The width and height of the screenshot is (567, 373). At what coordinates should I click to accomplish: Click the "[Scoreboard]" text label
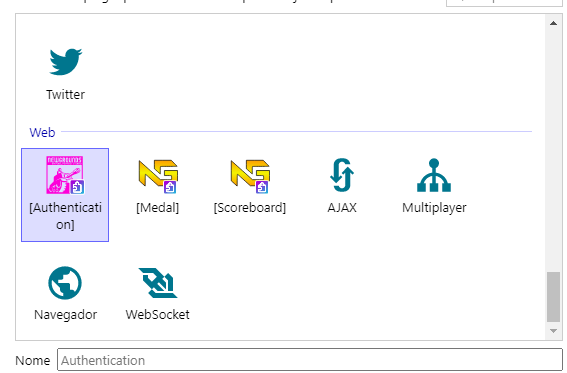pos(250,208)
